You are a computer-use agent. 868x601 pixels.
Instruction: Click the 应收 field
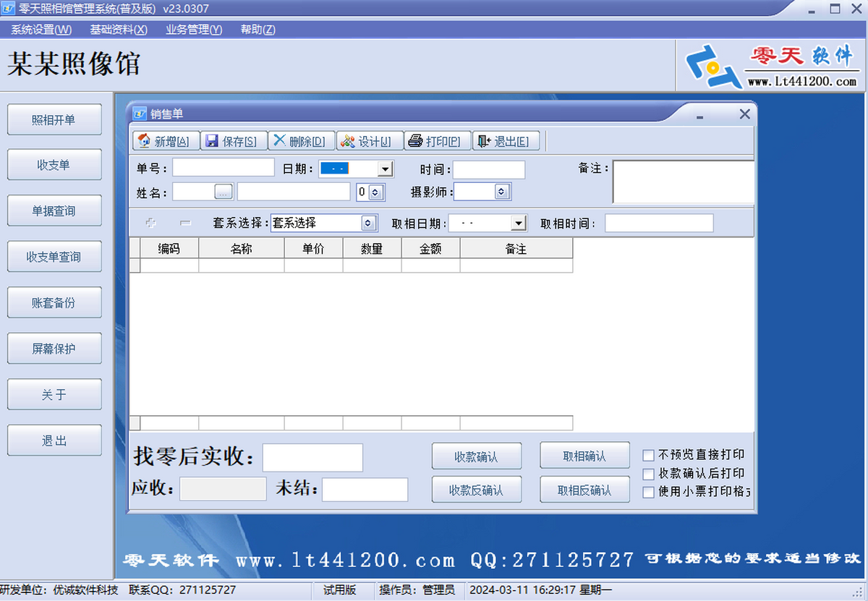click(x=223, y=489)
